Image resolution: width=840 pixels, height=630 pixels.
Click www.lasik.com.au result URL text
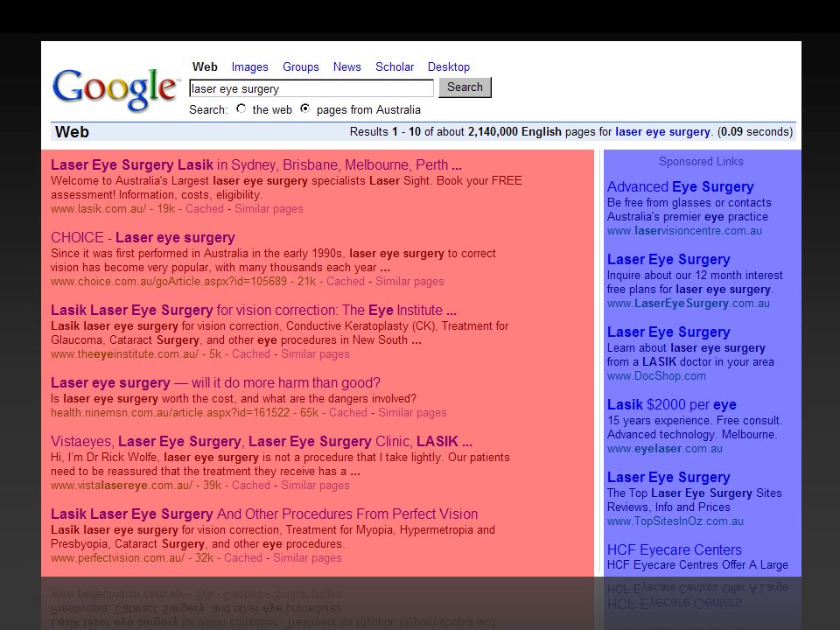(98, 209)
